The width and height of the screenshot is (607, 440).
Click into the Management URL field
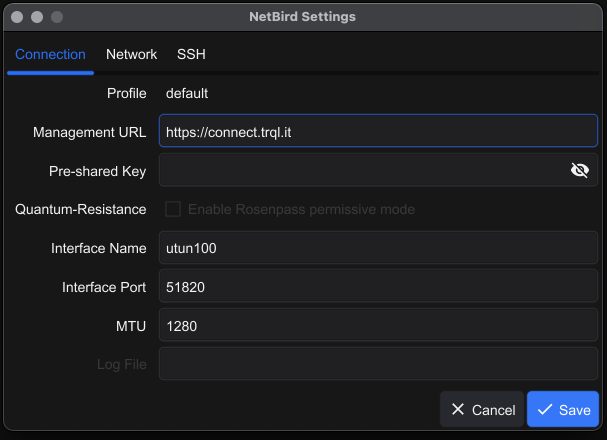click(x=378, y=132)
